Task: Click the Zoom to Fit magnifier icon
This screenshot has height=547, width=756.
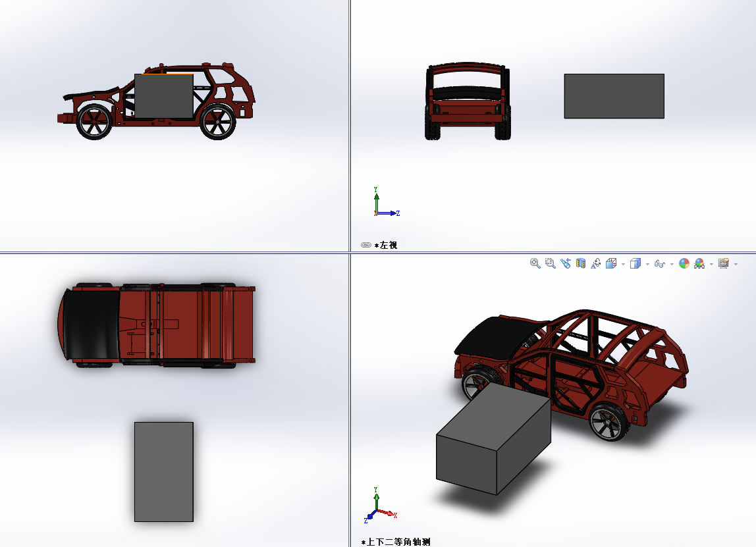Action: point(535,263)
